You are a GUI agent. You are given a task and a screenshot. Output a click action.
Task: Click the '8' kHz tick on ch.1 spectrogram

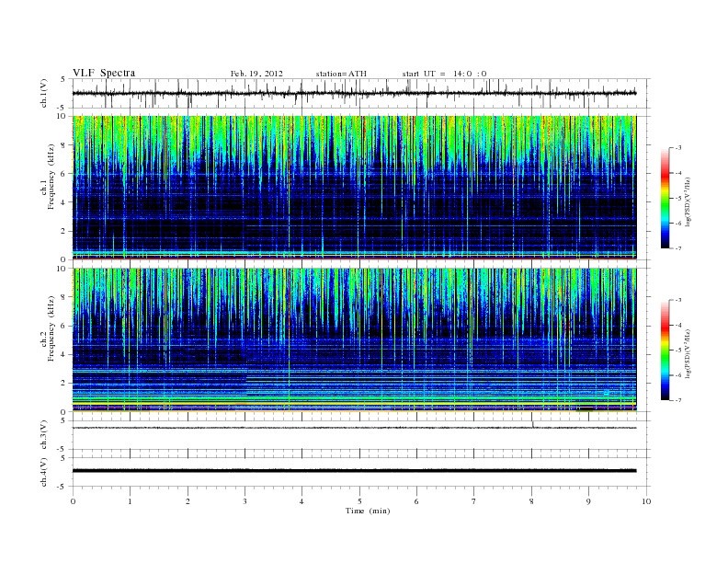click(x=64, y=145)
